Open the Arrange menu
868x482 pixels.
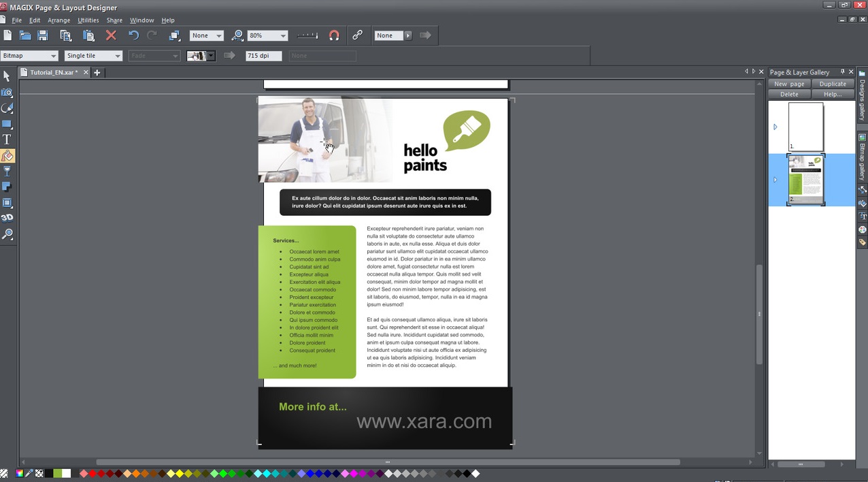59,20
